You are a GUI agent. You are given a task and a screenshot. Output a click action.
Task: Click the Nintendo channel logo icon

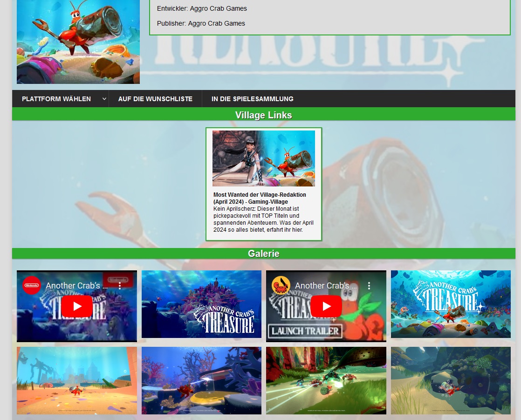tap(32, 285)
